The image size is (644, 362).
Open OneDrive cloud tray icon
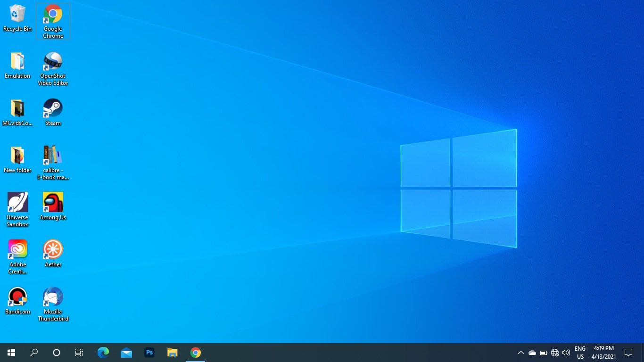[532, 353]
